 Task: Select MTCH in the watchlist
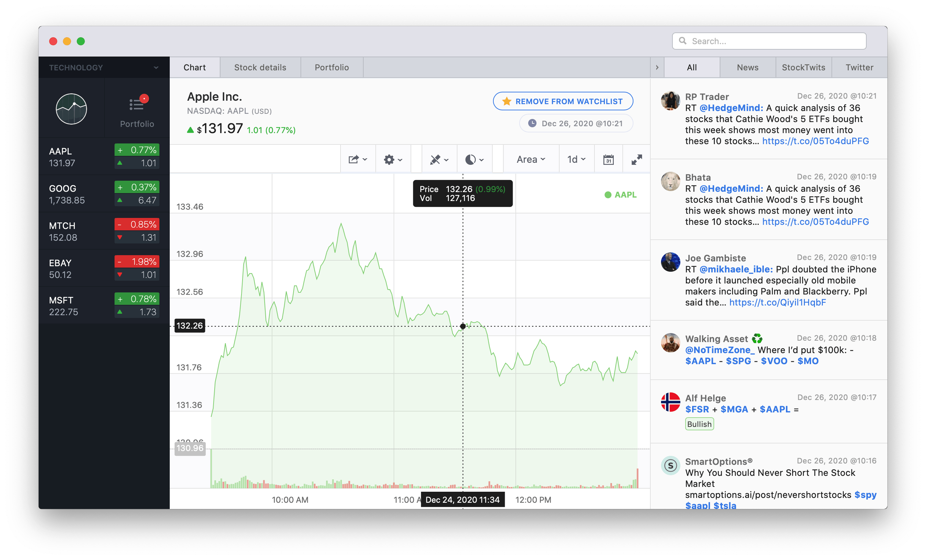point(104,231)
